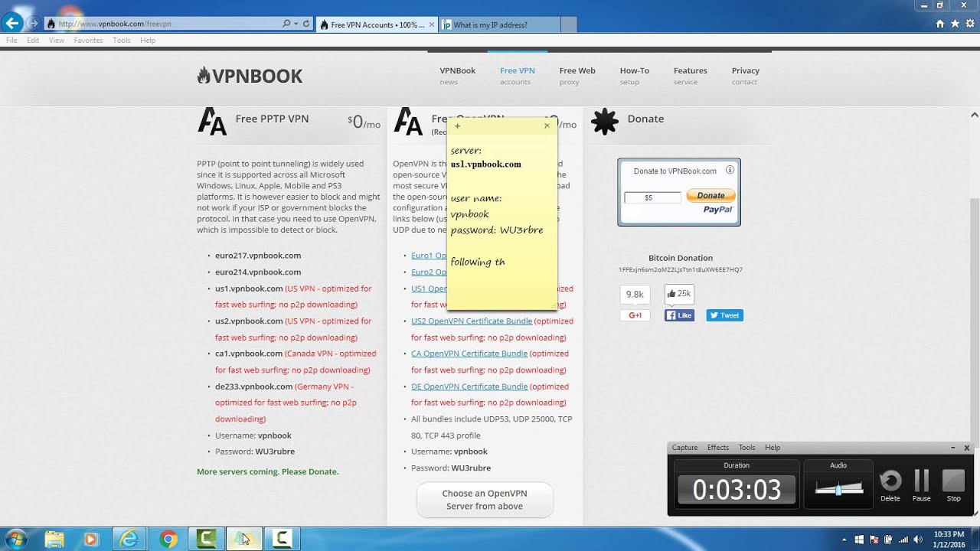Open File Explorer from the taskbar
Screen dimensions: 980x551
[54, 539]
